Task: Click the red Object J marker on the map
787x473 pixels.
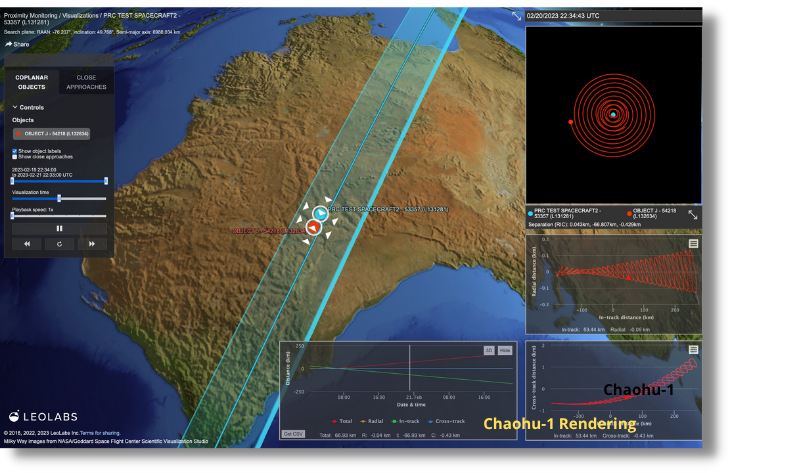Action: pyautogui.click(x=312, y=229)
